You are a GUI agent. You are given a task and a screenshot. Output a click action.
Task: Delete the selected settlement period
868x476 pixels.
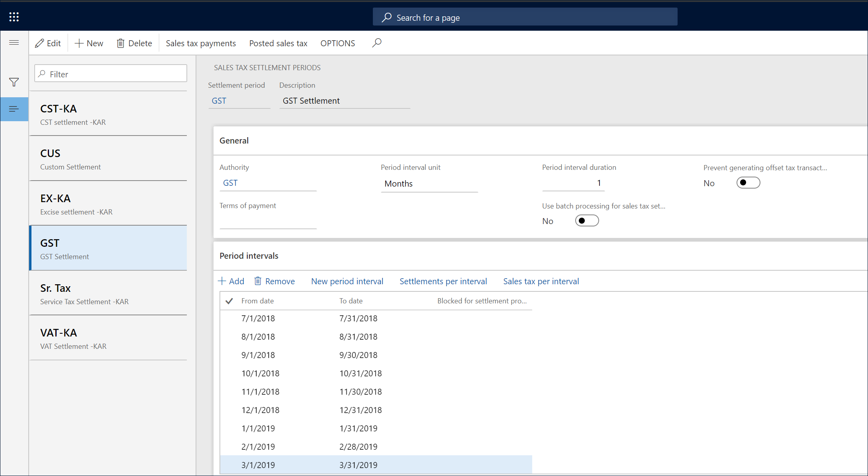(135, 43)
